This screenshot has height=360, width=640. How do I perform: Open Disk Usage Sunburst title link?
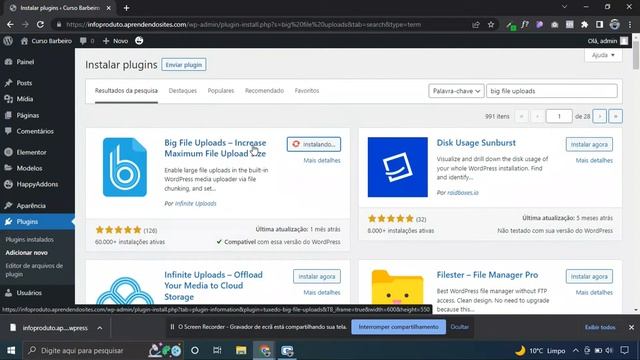coord(476,143)
